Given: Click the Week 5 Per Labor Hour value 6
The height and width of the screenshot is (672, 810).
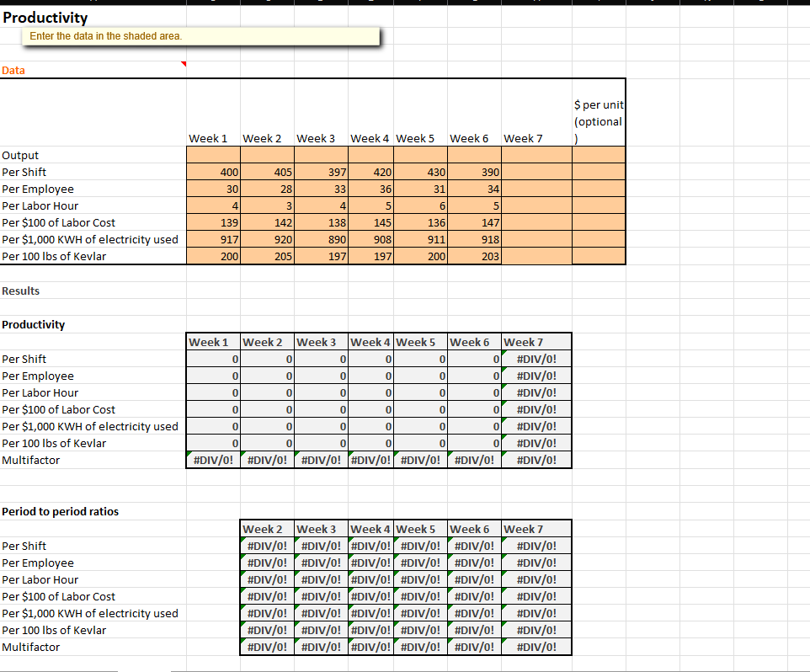Looking at the screenshot, I should point(419,205).
